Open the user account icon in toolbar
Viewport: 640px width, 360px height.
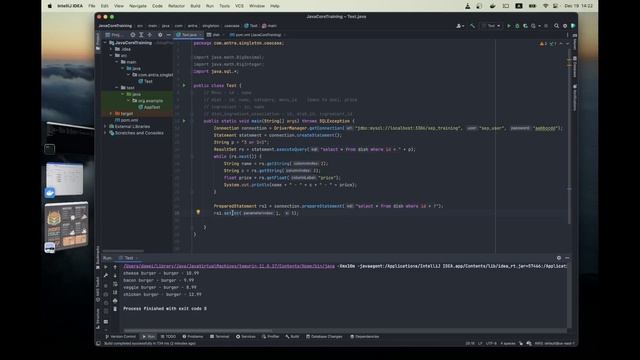pyautogui.click(x=460, y=26)
